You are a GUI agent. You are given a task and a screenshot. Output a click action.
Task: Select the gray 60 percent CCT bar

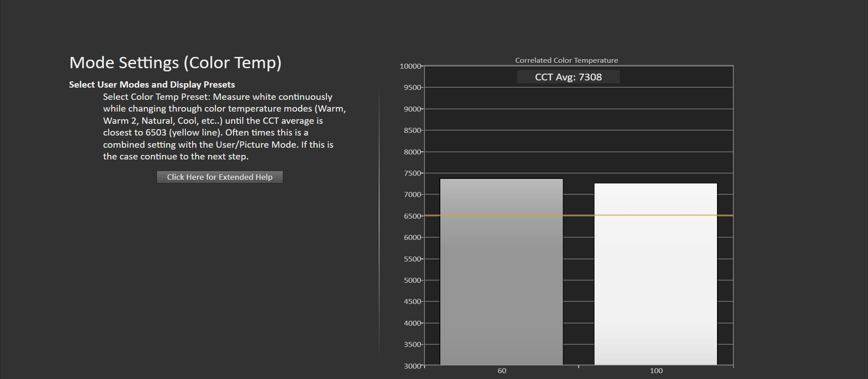click(x=501, y=271)
